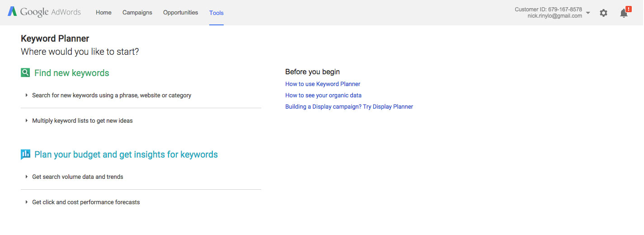Click Get click and cost performance forecasts text
This screenshot has width=644, height=235.
[86, 202]
